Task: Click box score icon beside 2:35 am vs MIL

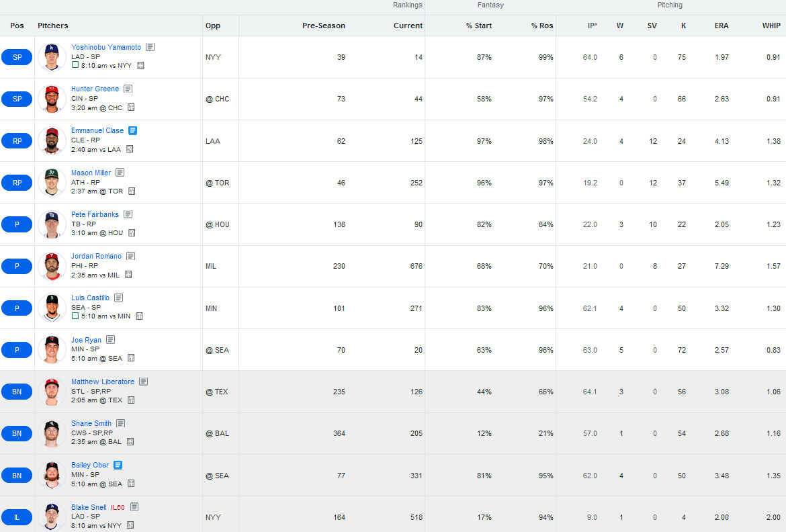Action: coord(128,275)
